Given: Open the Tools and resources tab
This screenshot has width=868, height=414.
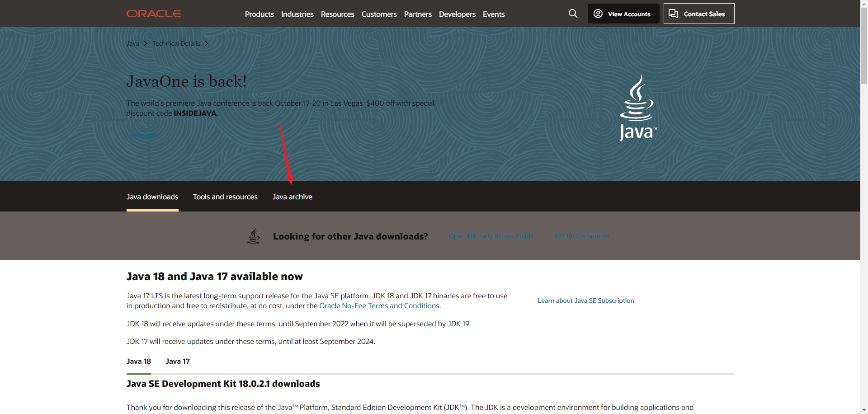Looking at the screenshot, I should (225, 197).
